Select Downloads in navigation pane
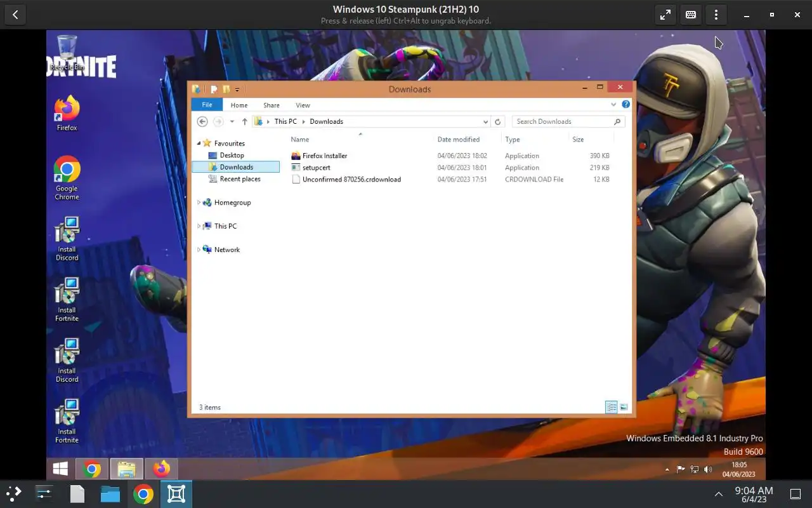The image size is (812, 508). [x=235, y=167]
